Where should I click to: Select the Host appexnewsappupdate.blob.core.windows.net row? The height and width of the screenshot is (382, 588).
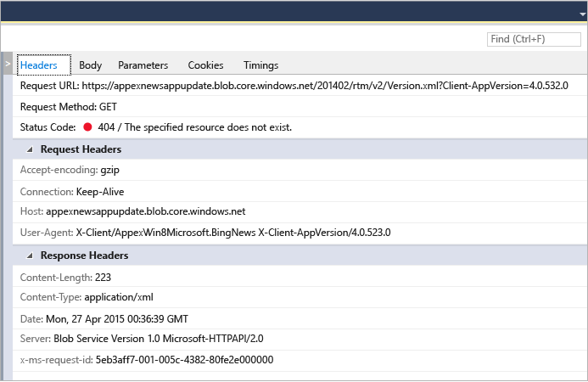(300, 211)
